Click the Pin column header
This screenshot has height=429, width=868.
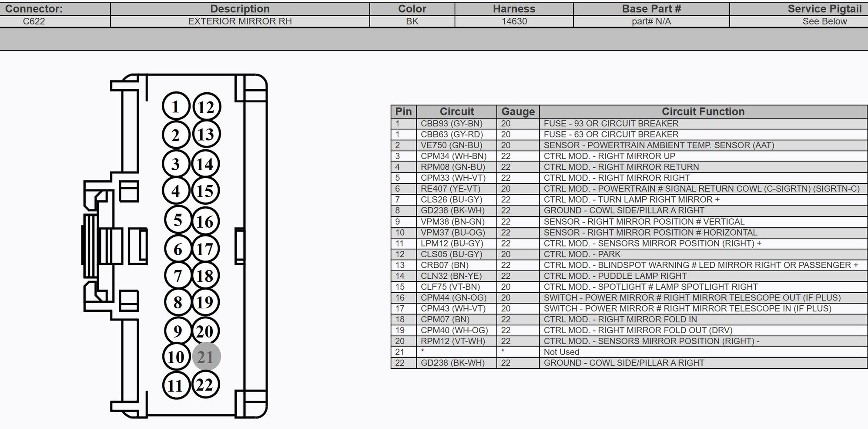tap(403, 111)
